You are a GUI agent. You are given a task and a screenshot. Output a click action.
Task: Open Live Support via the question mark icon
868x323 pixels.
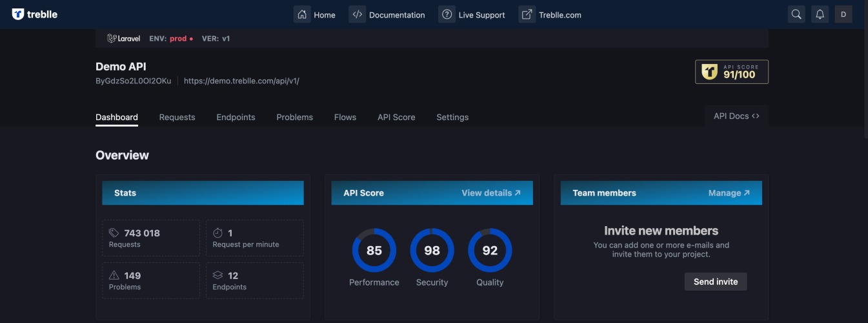(447, 14)
